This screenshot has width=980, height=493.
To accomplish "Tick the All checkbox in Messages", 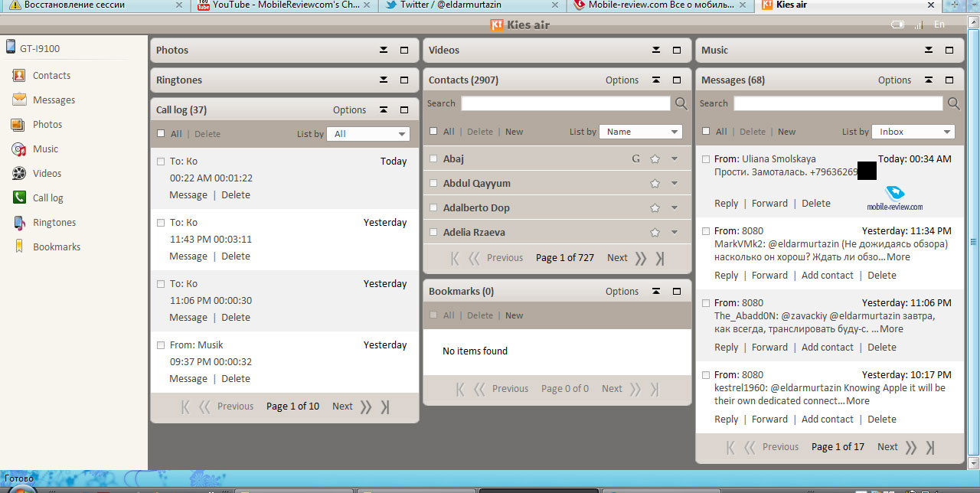I will pos(706,131).
